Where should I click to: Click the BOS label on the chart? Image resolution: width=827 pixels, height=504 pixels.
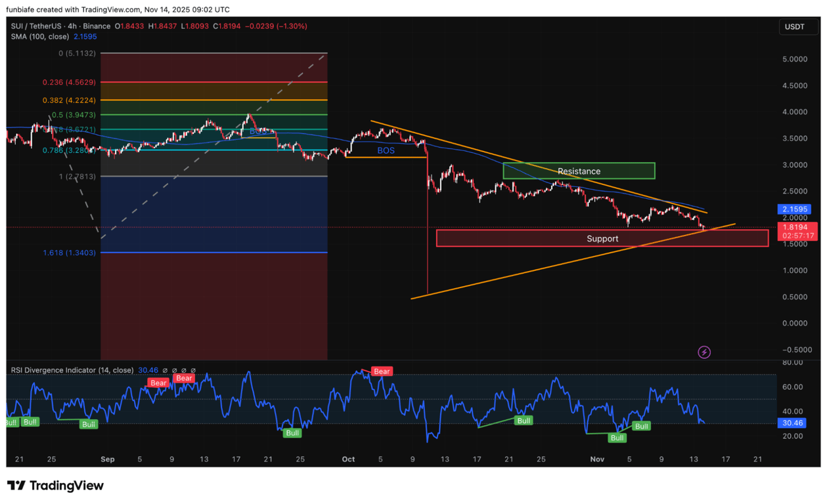[x=386, y=150]
